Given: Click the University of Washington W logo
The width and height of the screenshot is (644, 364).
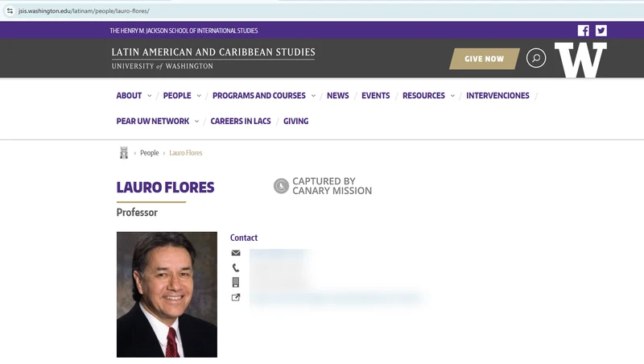Looking at the screenshot, I should click(x=580, y=60).
